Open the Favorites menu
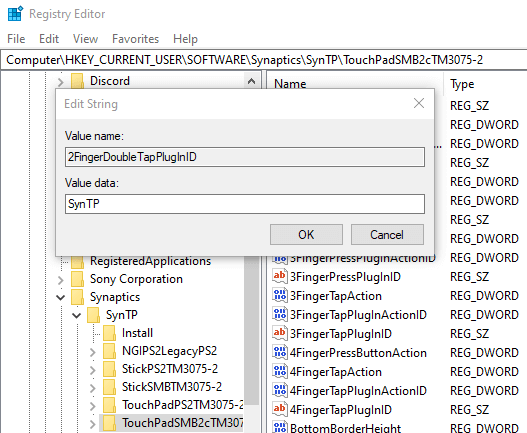 point(135,39)
